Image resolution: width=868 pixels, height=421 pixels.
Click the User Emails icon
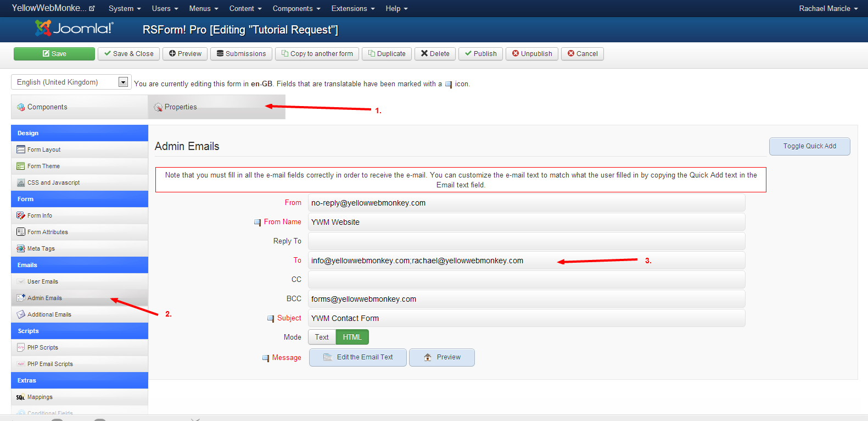(x=21, y=281)
